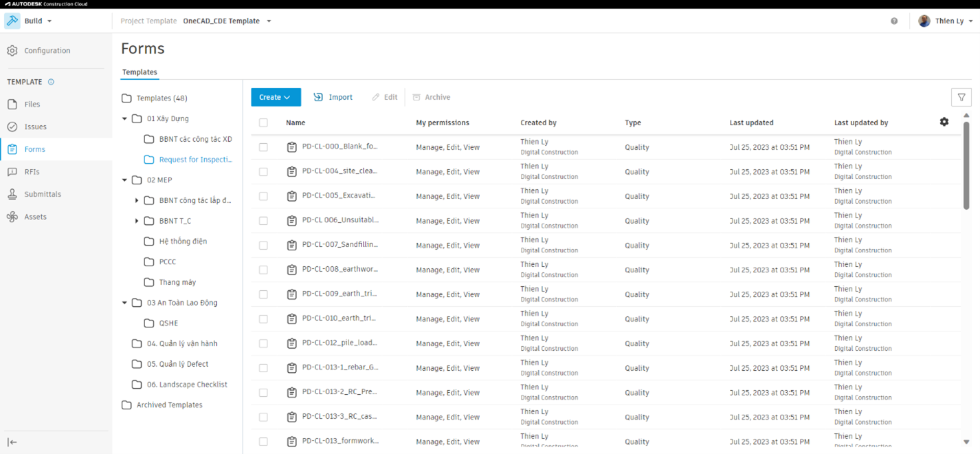Click the TEMPLATE info icon
This screenshot has height=454, width=980.
51,82
